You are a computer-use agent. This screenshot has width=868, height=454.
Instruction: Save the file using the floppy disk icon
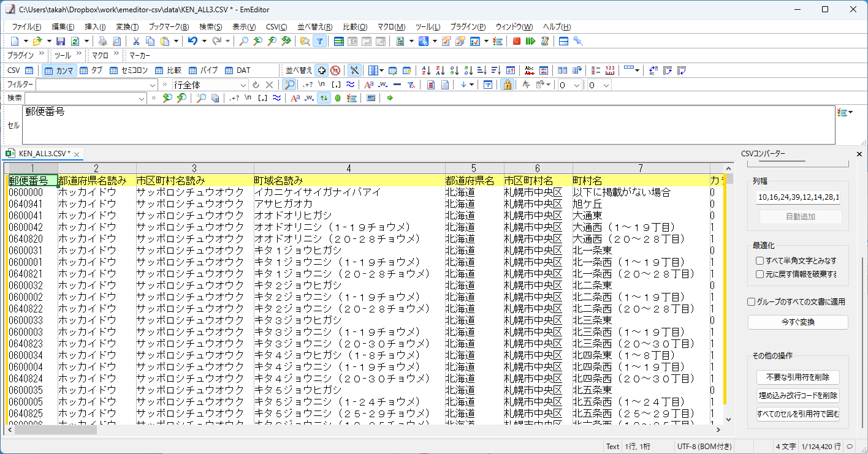pos(61,41)
